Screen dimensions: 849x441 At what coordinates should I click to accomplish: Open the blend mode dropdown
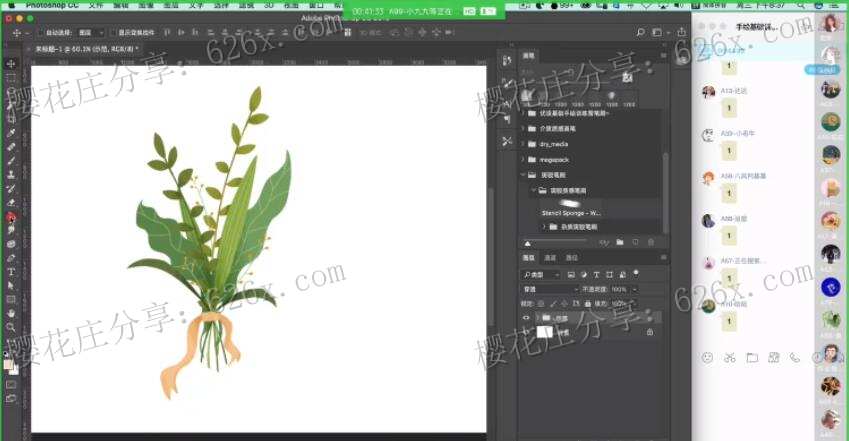[x=550, y=289]
